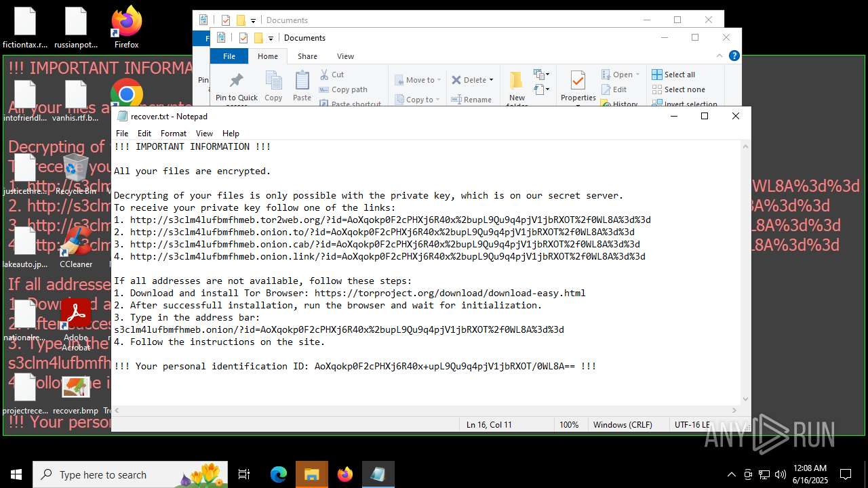This screenshot has width=868, height=488.
Task: Click the Notepad title bar icon
Action: 122,117
